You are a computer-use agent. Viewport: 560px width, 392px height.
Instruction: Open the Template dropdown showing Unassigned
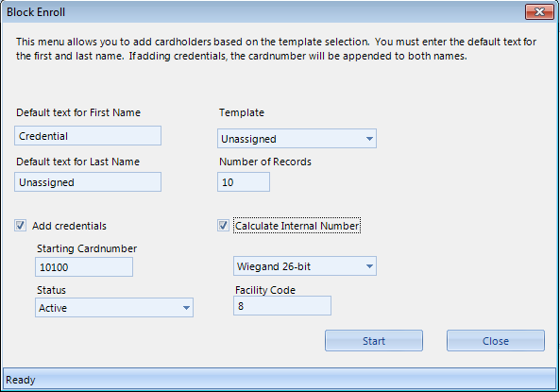(x=297, y=139)
